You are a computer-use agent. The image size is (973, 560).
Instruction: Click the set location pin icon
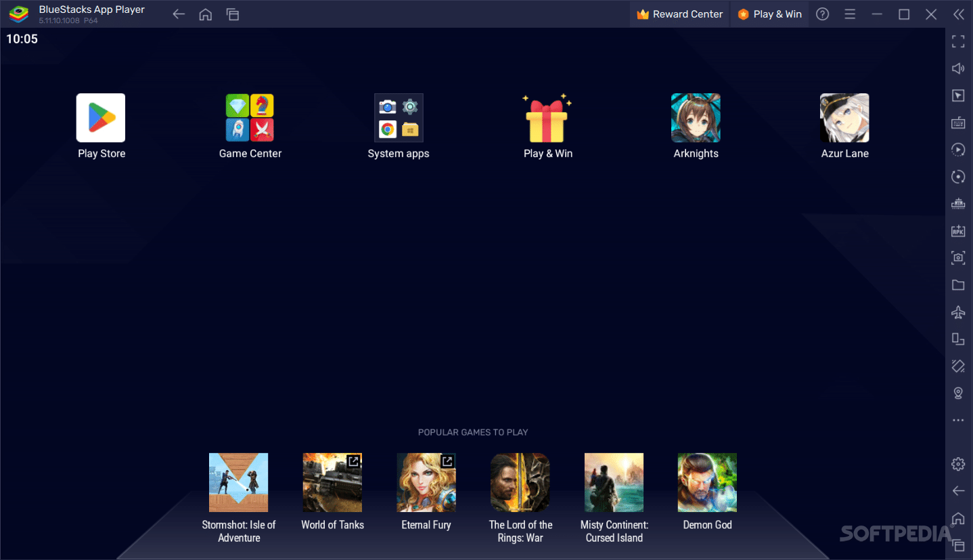[x=958, y=393]
